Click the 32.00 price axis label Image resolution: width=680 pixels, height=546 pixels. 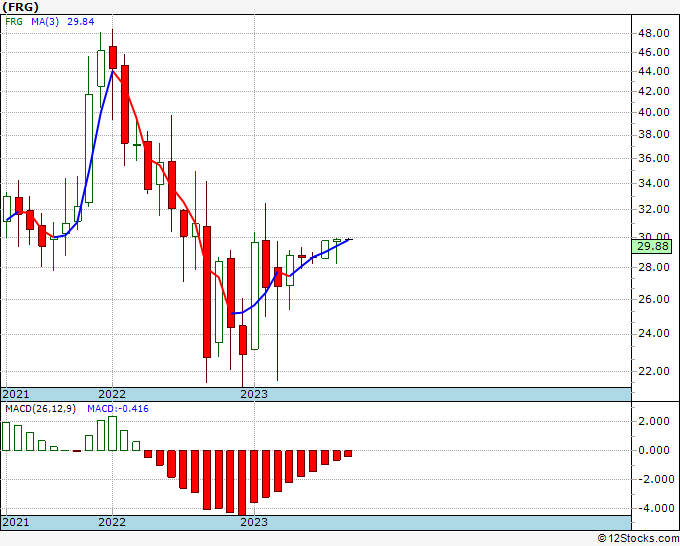(654, 209)
